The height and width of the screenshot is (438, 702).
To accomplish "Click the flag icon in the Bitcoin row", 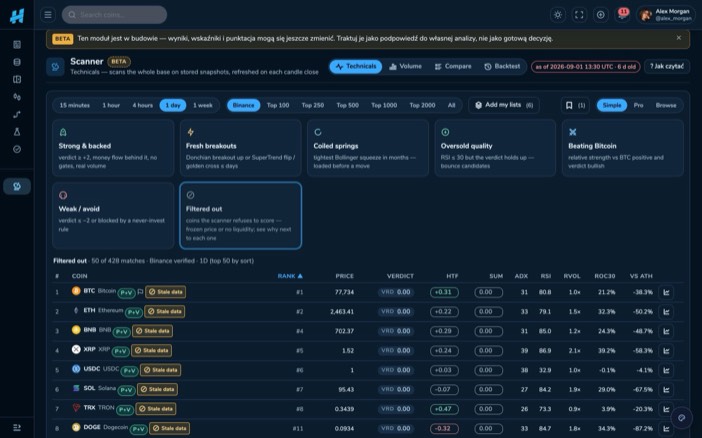I will [140, 292].
